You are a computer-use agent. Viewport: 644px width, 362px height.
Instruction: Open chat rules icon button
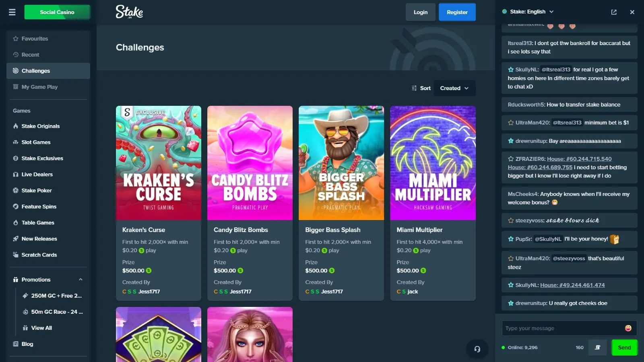[598, 348]
